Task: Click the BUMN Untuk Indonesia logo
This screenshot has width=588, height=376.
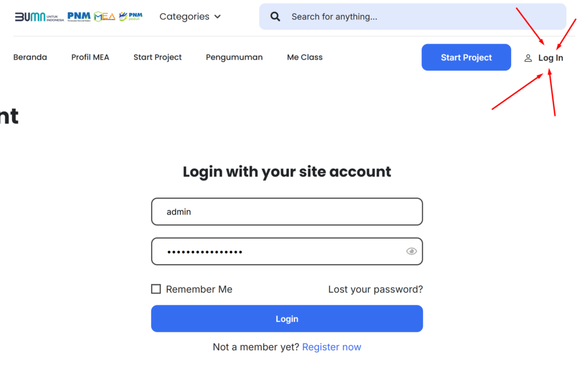Action: coord(40,17)
